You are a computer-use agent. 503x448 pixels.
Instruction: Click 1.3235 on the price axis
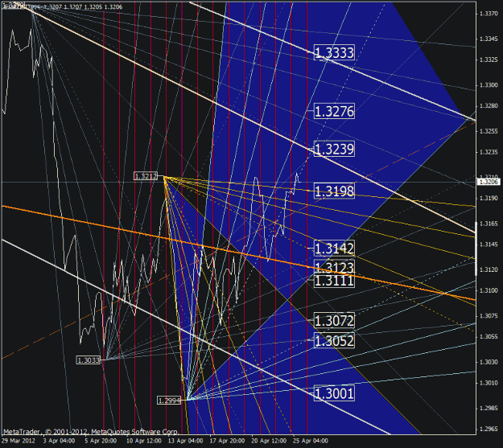tap(489, 152)
